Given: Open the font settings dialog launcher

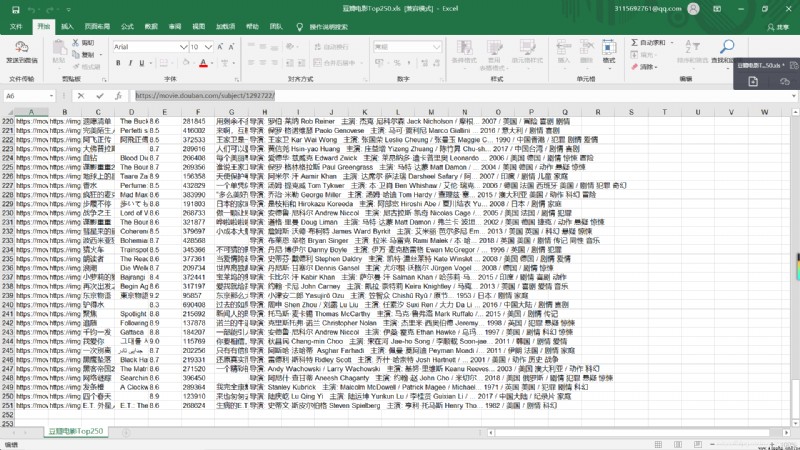Looking at the screenshot, I should tap(237, 80).
